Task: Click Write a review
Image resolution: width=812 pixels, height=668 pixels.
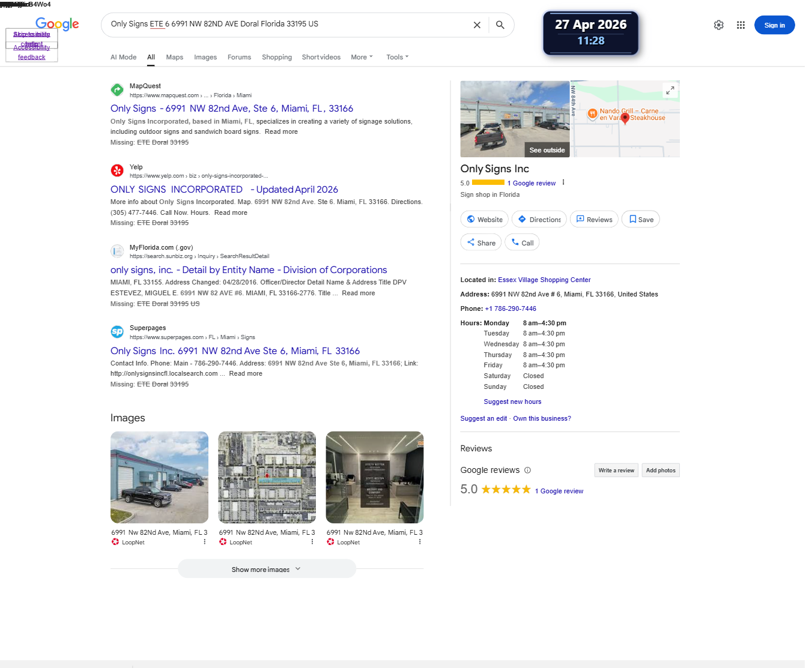Action: tap(616, 471)
